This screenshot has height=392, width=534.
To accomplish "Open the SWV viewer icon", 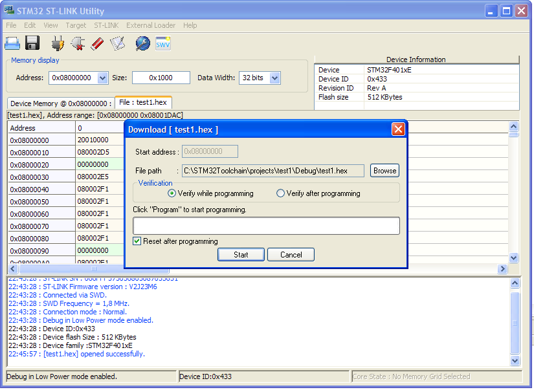I will tap(162, 43).
